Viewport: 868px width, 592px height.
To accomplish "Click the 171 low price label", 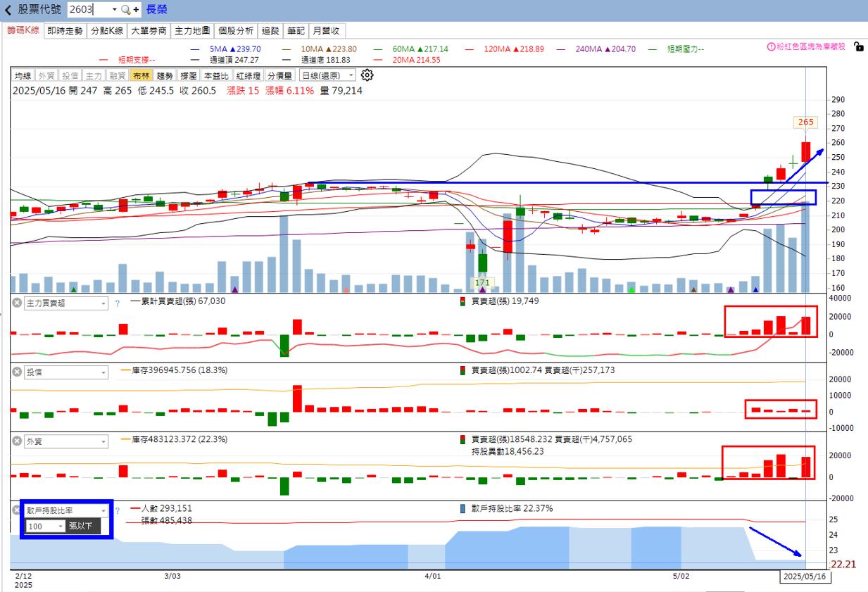I will point(482,282).
